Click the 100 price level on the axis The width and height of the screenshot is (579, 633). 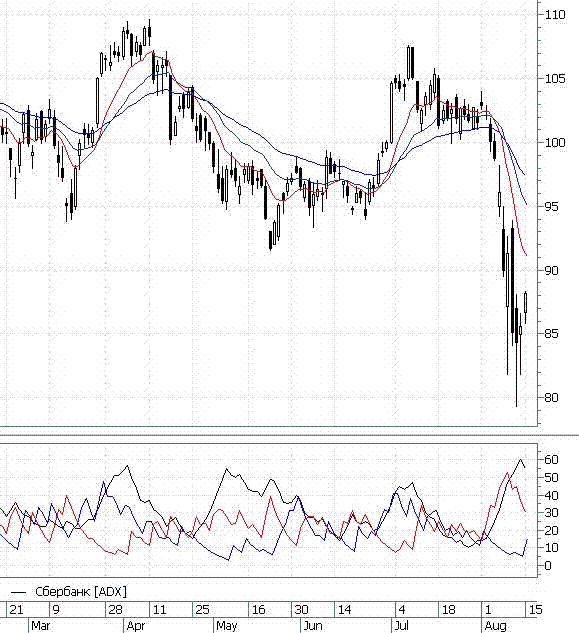point(555,143)
